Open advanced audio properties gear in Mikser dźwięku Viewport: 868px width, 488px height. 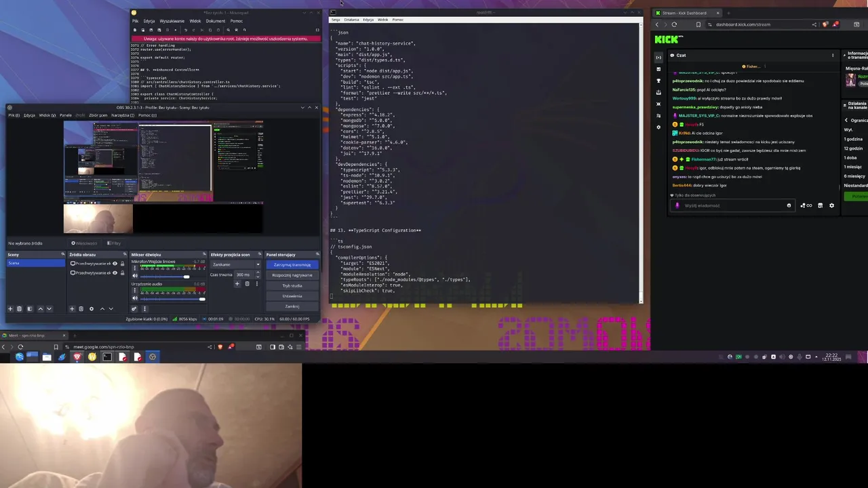(134, 309)
